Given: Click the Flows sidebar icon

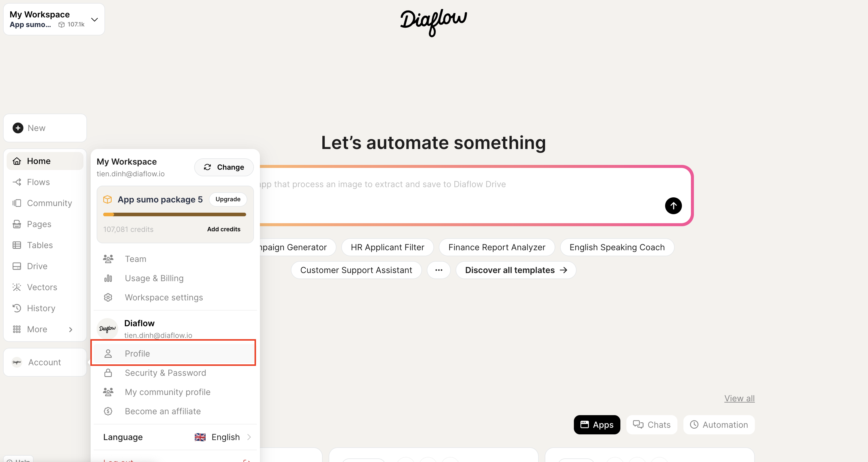Looking at the screenshot, I should coord(17,182).
